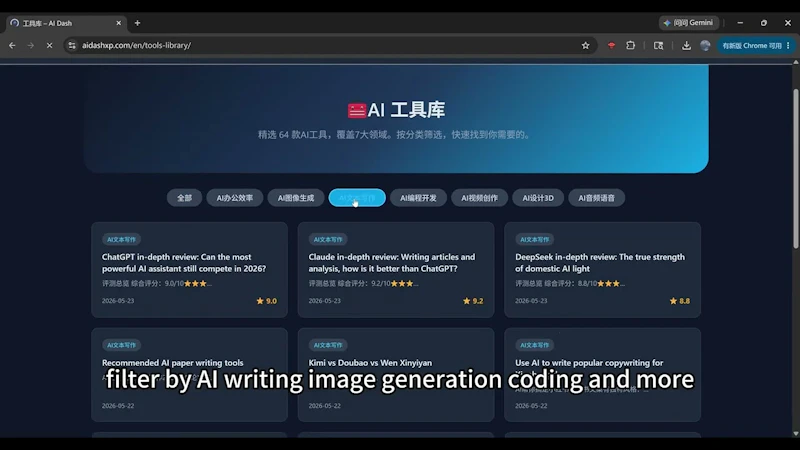800x450 pixels.
Task: Filter by AI办公效率
Action: coord(235,198)
